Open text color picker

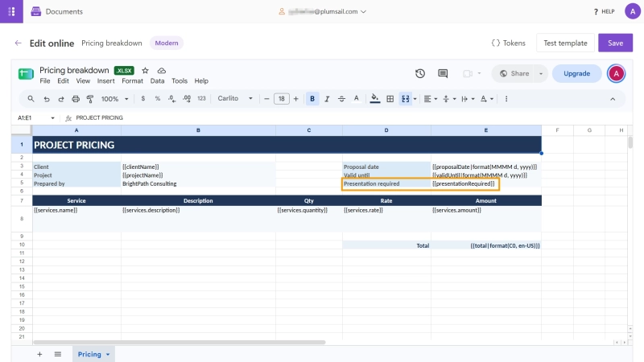tap(356, 98)
